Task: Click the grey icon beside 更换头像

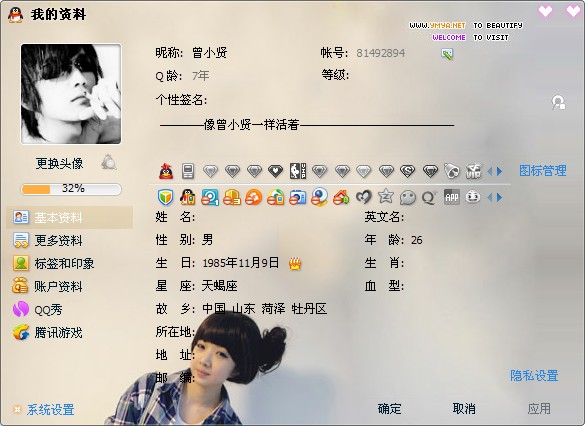Action: pos(109,162)
